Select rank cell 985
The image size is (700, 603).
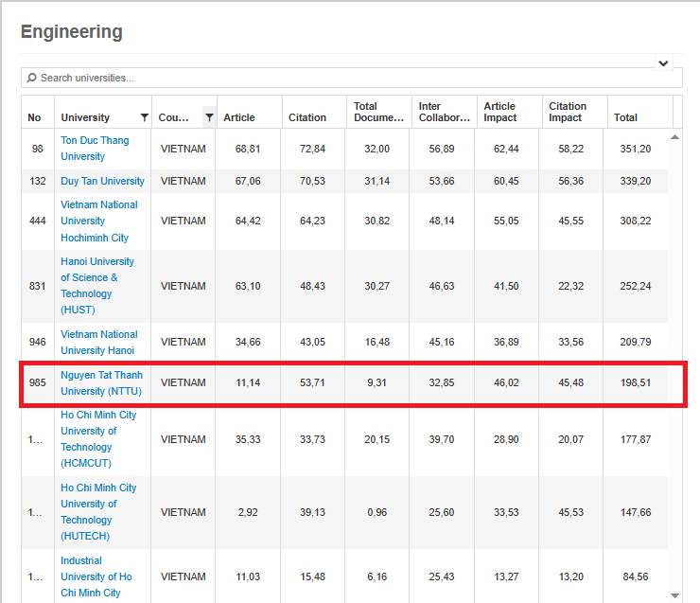pos(38,382)
